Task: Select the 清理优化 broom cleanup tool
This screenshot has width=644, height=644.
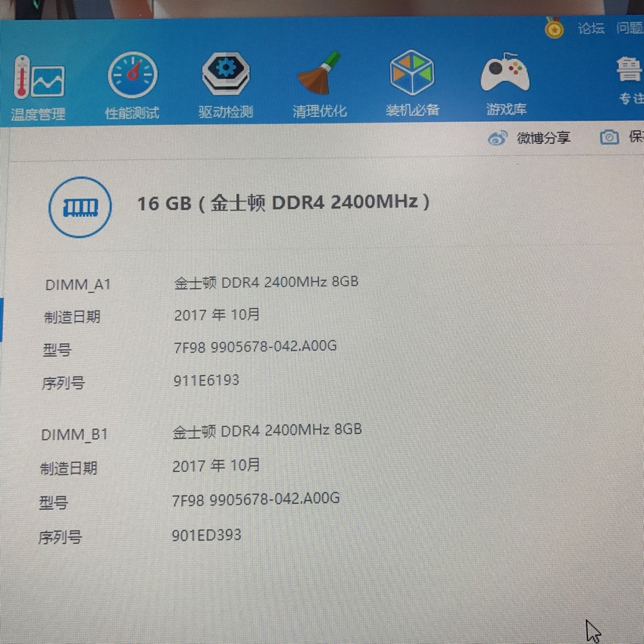Action: (x=320, y=84)
